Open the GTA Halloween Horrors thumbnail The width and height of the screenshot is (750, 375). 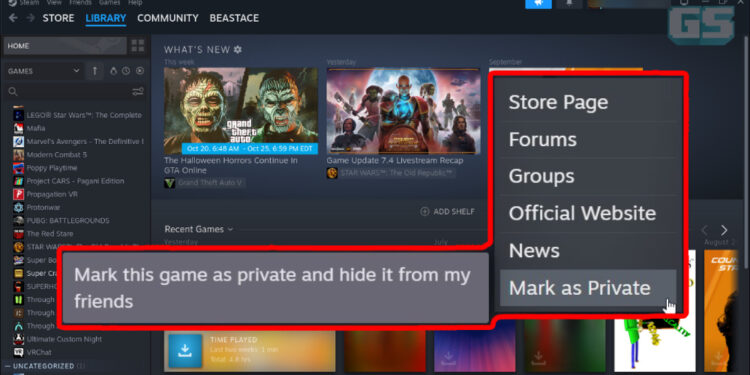pyautogui.click(x=241, y=110)
